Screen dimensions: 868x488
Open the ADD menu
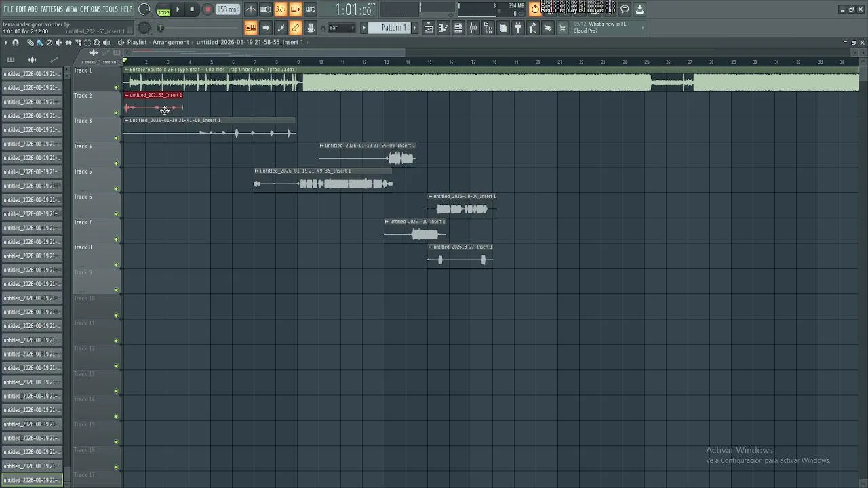point(33,9)
